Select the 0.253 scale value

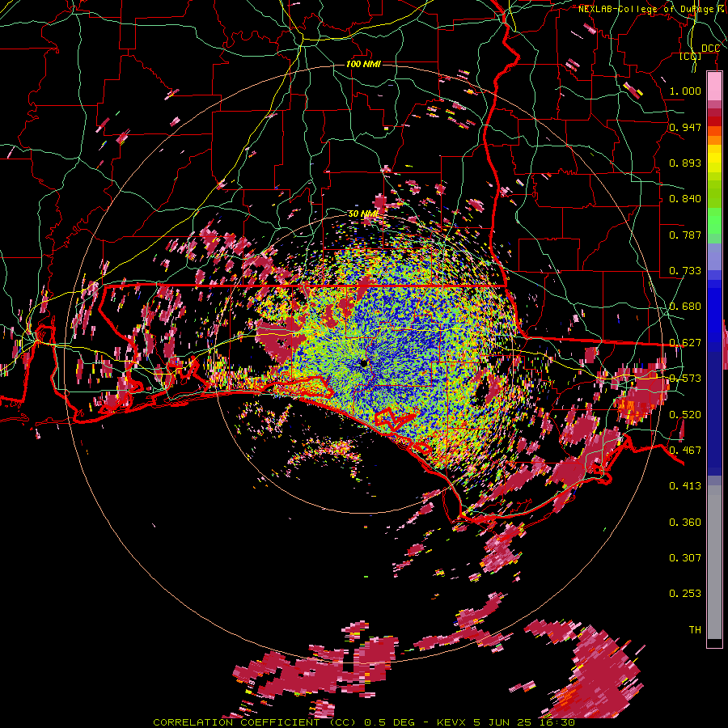685,594
